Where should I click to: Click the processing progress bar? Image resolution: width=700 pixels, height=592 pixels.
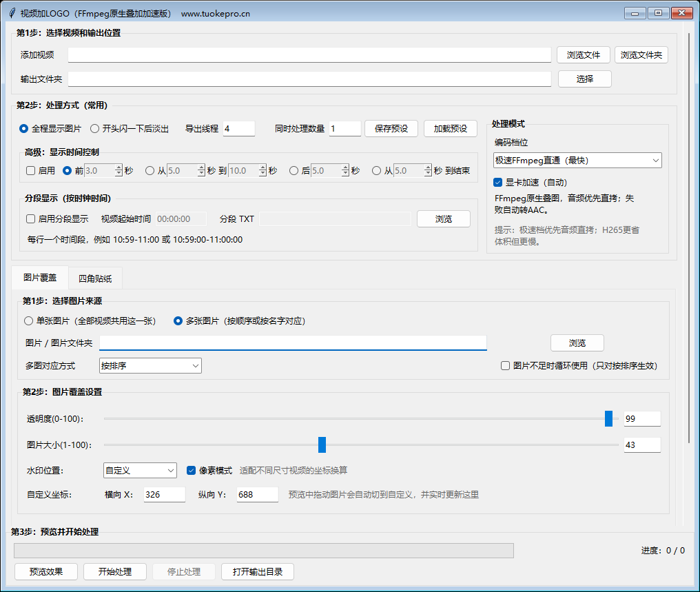click(264, 551)
